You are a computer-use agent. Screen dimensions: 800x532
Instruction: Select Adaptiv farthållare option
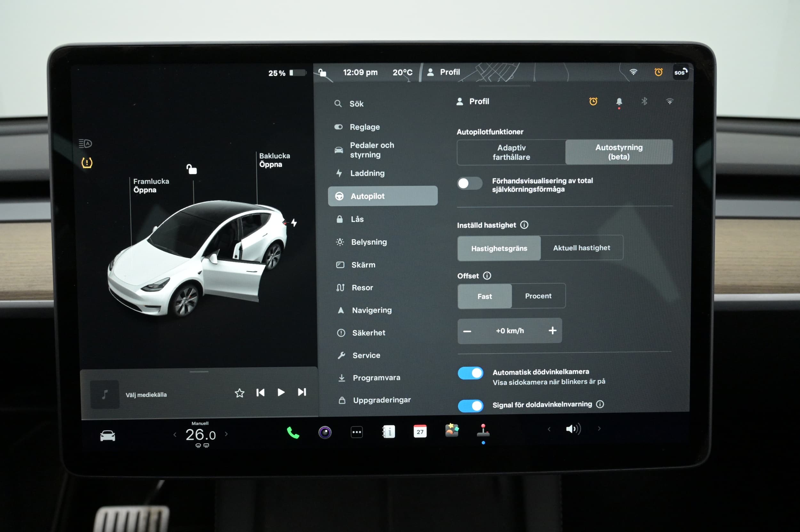pyautogui.click(x=511, y=152)
